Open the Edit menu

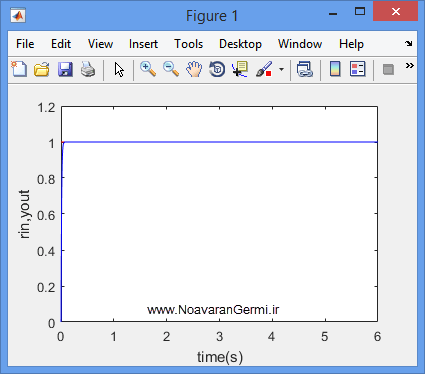[x=61, y=44]
